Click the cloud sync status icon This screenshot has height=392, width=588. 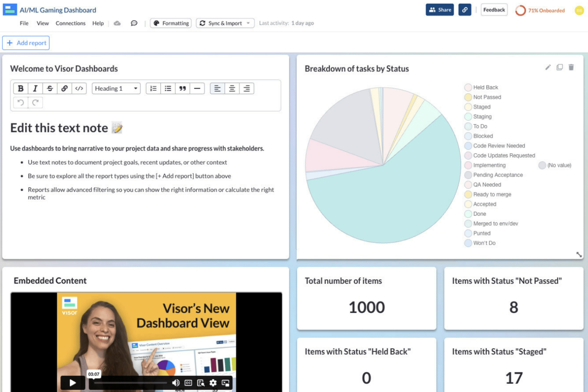[x=117, y=23]
